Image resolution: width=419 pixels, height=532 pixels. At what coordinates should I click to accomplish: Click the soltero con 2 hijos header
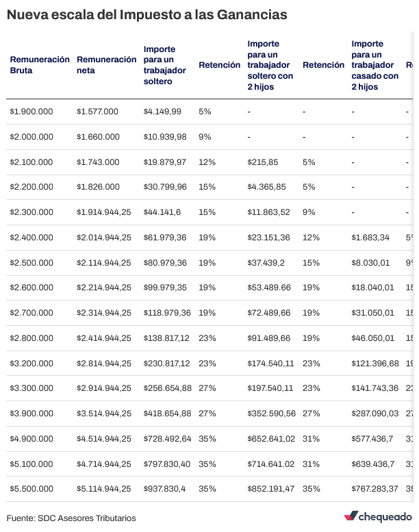coord(270,65)
